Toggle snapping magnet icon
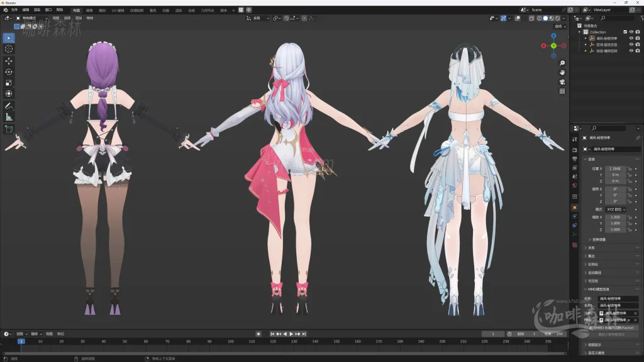 [x=286, y=18]
